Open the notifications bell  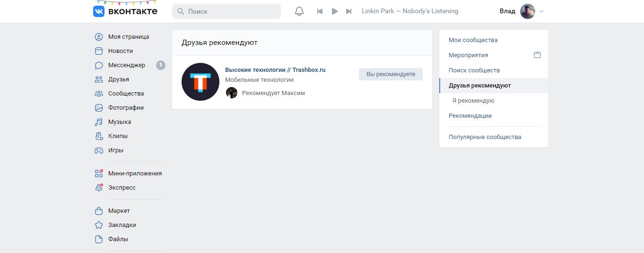[299, 11]
